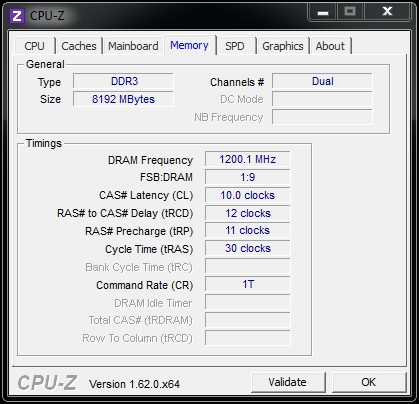419x404 pixels.
Task: Click the Command Rate (CR) label
Action: tap(145, 285)
